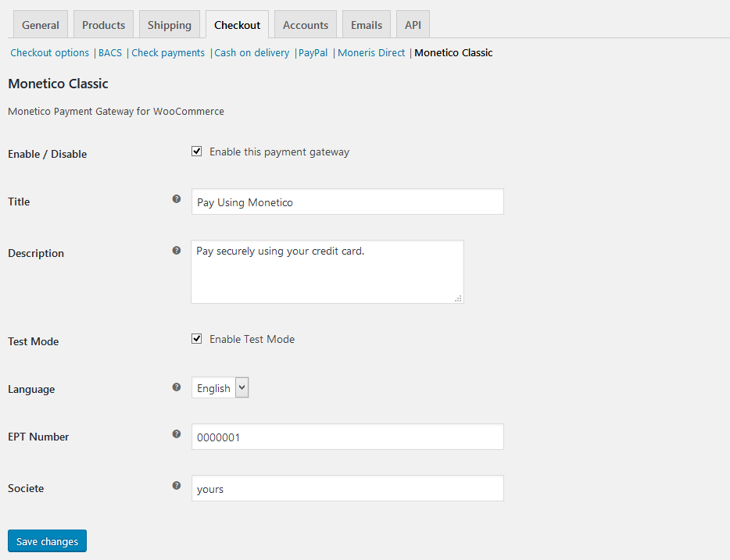Click the Language field help icon
Screen dimensions: 730x560
pos(177,387)
